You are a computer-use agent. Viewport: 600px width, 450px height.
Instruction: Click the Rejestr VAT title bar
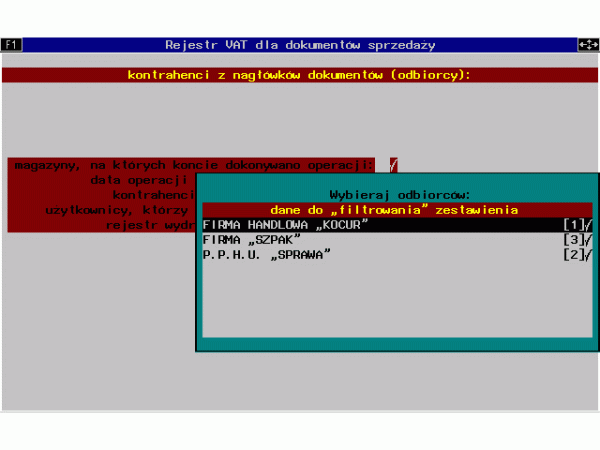point(300,45)
